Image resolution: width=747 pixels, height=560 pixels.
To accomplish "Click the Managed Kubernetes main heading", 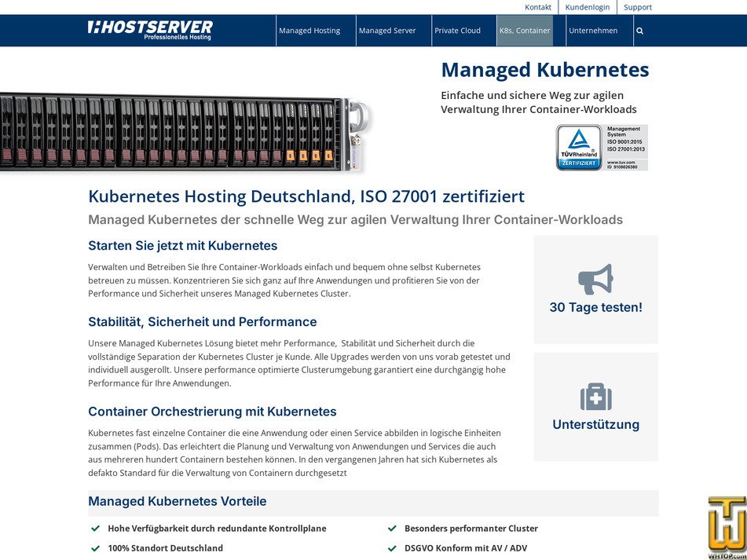I will (545, 70).
